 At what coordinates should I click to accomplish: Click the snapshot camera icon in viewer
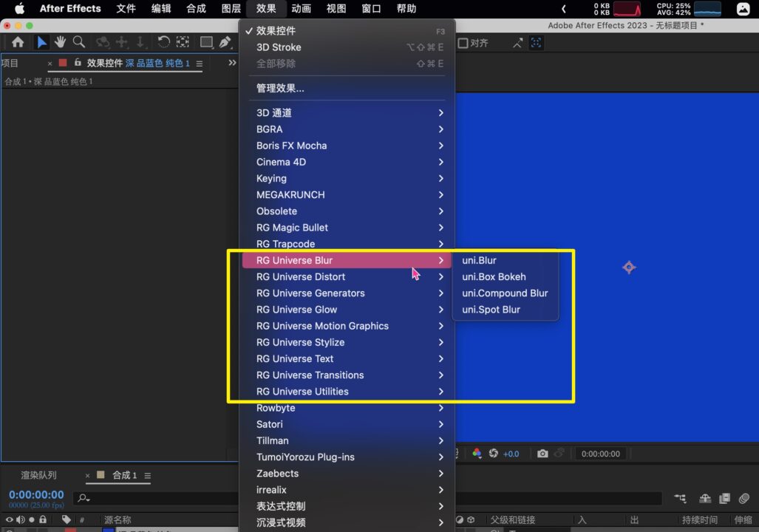542,454
